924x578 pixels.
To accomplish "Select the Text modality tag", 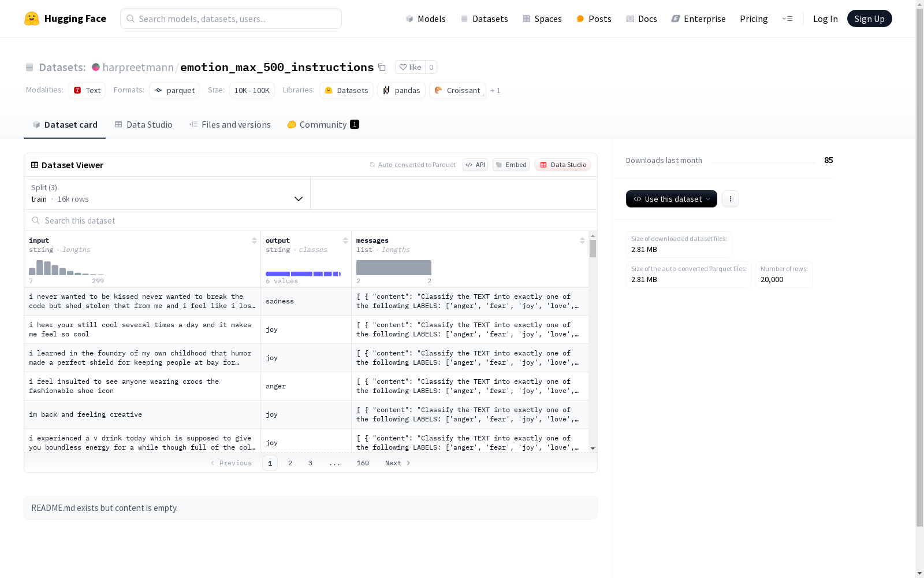I will click(87, 90).
